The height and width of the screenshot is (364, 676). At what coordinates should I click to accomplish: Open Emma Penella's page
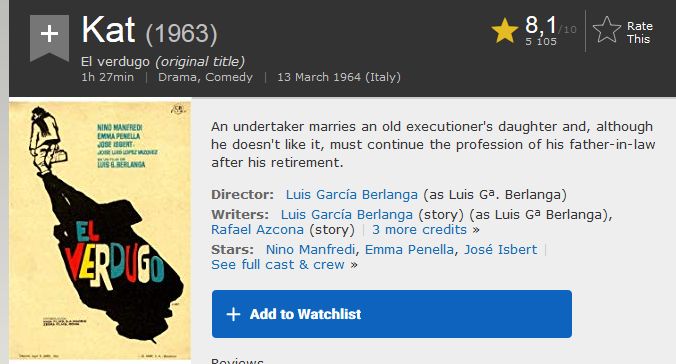(409, 249)
